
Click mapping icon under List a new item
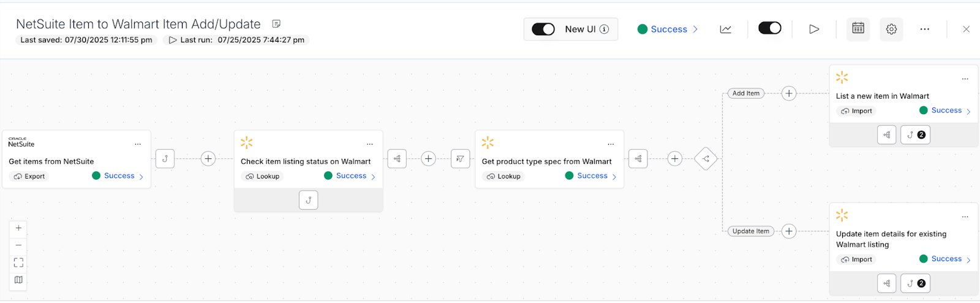pos(887,135)
